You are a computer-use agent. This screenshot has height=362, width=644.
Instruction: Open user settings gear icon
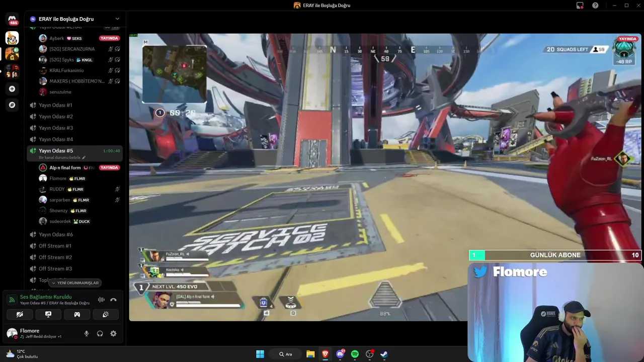(113, 333)
